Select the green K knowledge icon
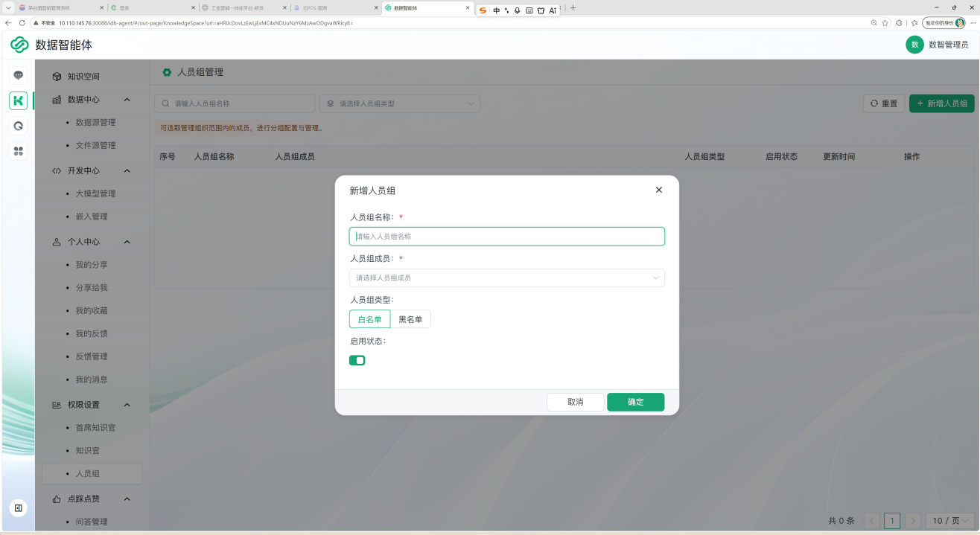The image size is (980, 535). (x=19, y=100)
